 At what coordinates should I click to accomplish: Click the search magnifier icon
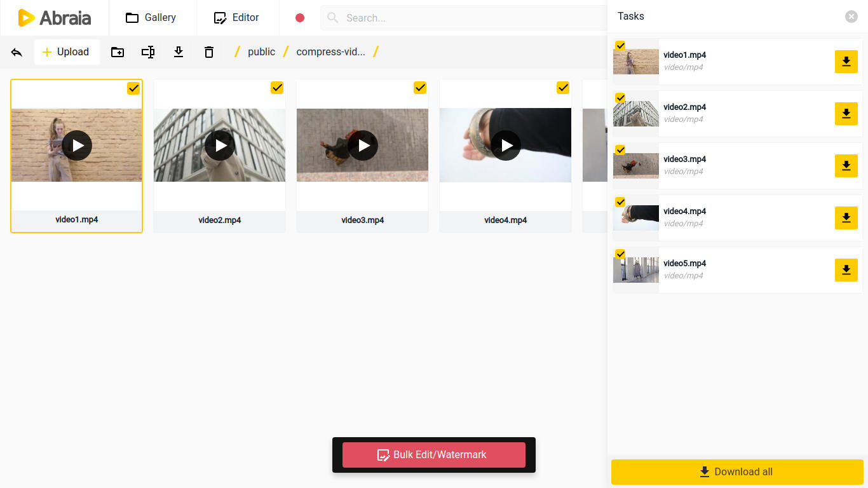tap(332, 18)
